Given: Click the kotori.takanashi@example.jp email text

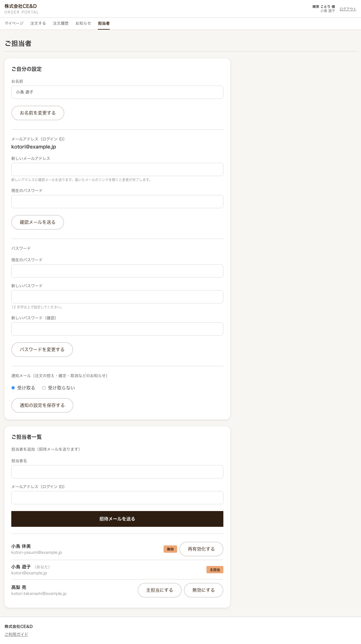Looking at the screenshot, I should click(x=39, y=594).
